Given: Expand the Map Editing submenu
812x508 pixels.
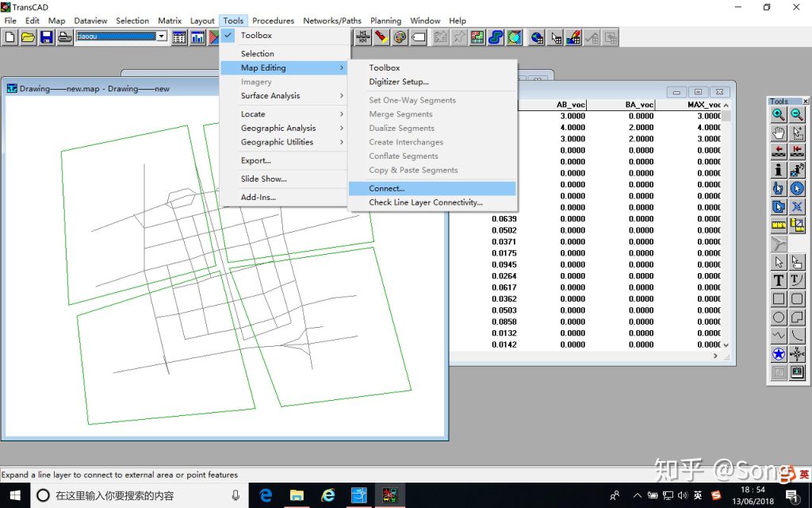Looking at the screenshot, I should click(x=284, y=68).
